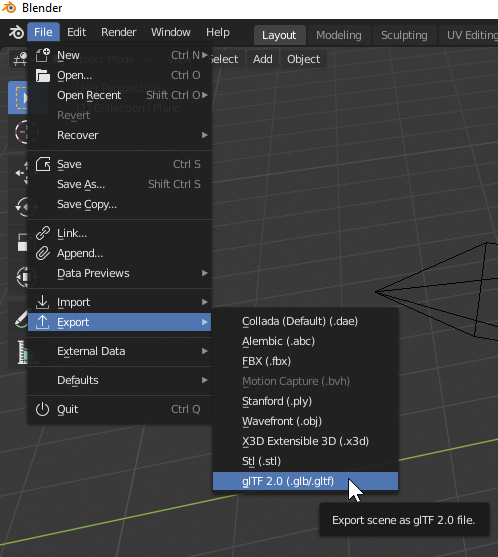
Task: Click the editor type icon in header
Action: [x=19, y=59]
